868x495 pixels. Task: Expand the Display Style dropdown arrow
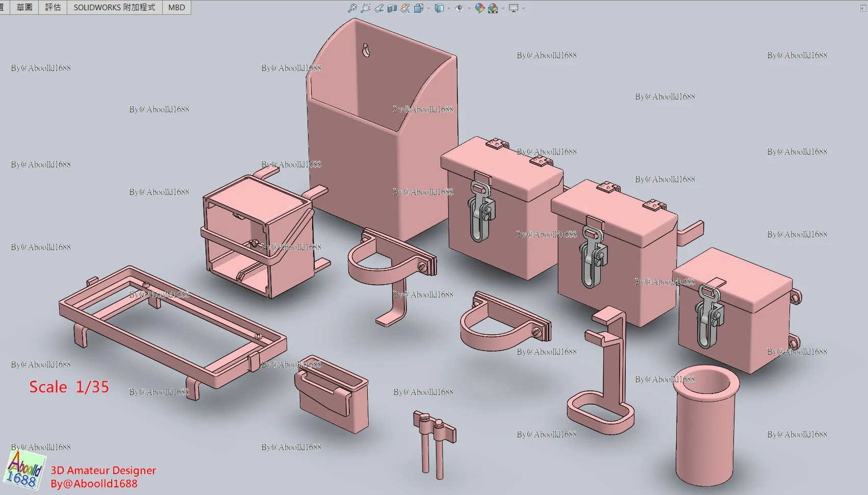(449, 8)
